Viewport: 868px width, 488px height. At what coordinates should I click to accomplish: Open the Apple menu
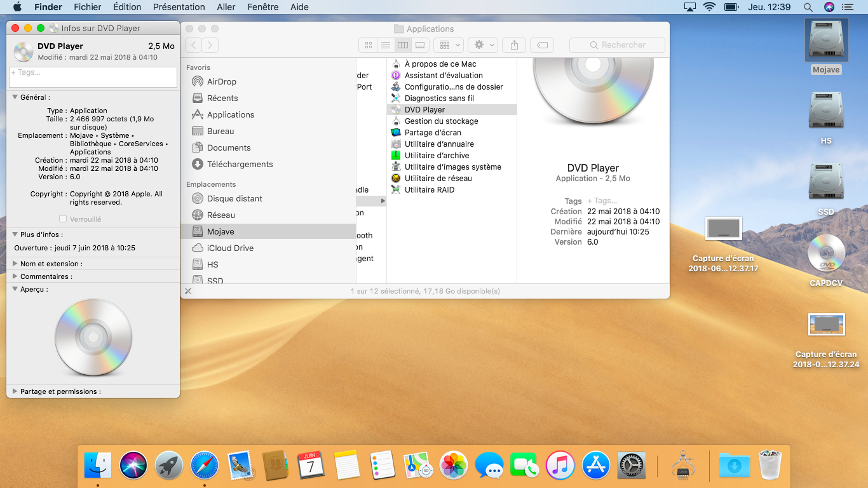17,7
